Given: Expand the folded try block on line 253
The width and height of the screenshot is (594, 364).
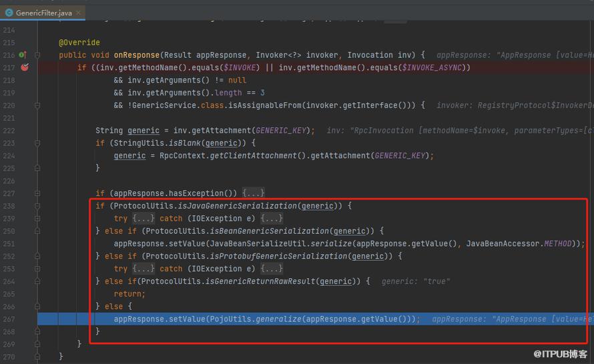Looking at the screenshot, I should point(37,269).
